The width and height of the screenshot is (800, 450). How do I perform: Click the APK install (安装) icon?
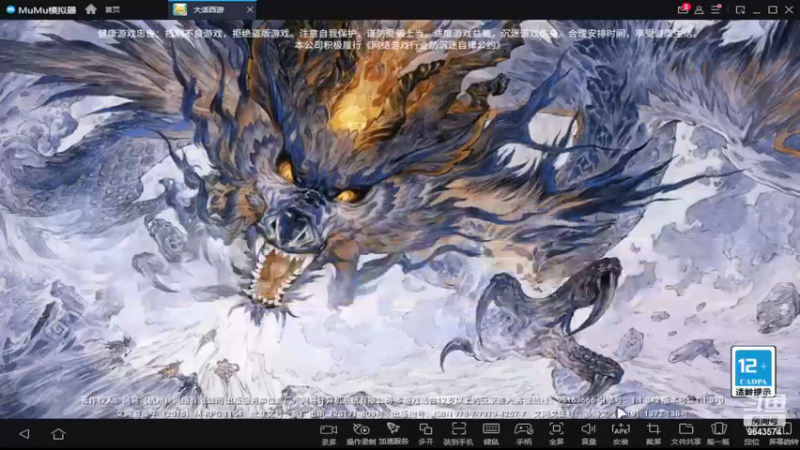[620, 434]
